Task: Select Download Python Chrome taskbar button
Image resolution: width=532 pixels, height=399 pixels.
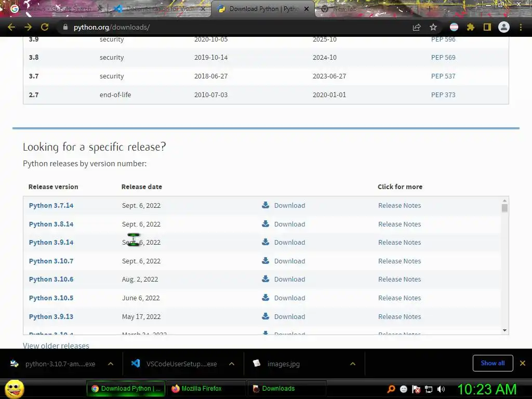Action: click(x=126, y=389)
